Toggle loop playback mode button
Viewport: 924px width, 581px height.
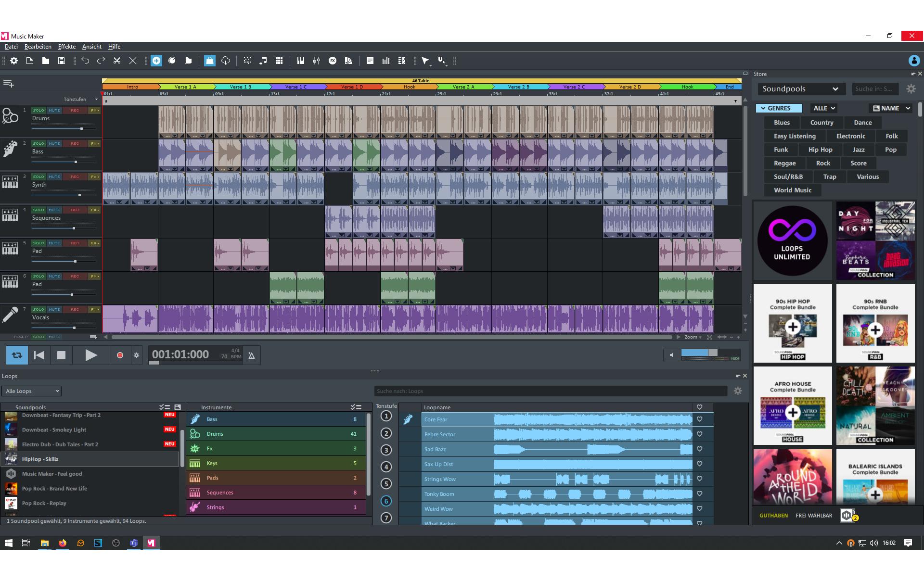point(17,355)
